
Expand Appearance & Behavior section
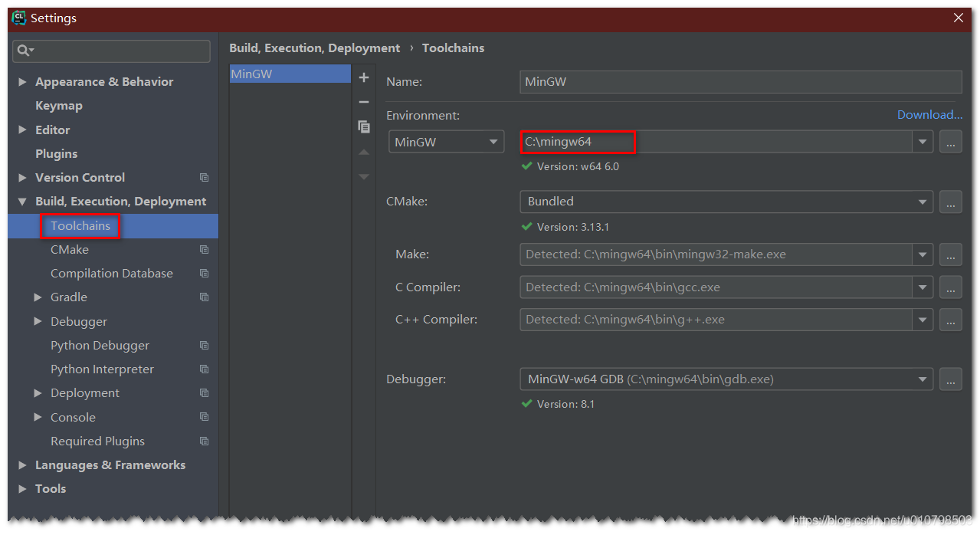tap(22, 82)
